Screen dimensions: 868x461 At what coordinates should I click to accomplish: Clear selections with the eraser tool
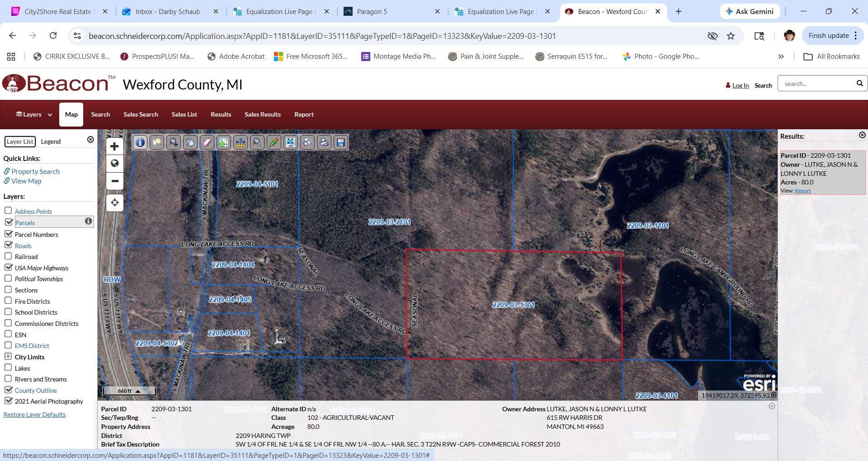coord(207,142)
